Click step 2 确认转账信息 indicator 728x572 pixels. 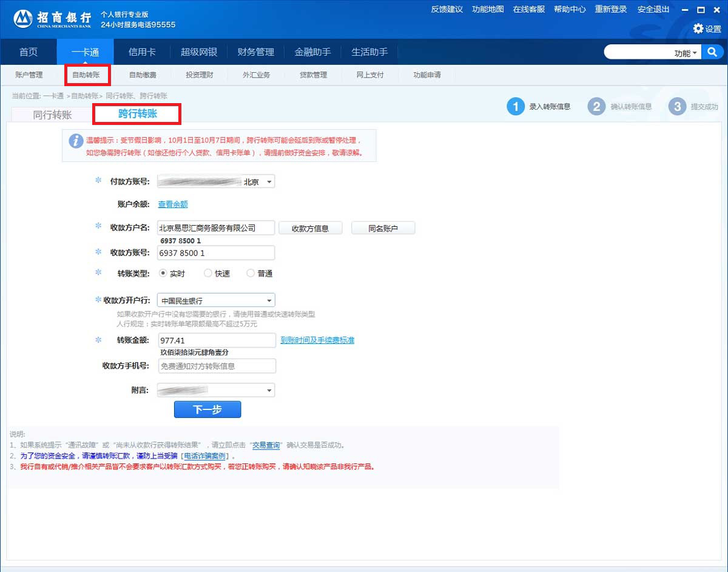(620, 107)
